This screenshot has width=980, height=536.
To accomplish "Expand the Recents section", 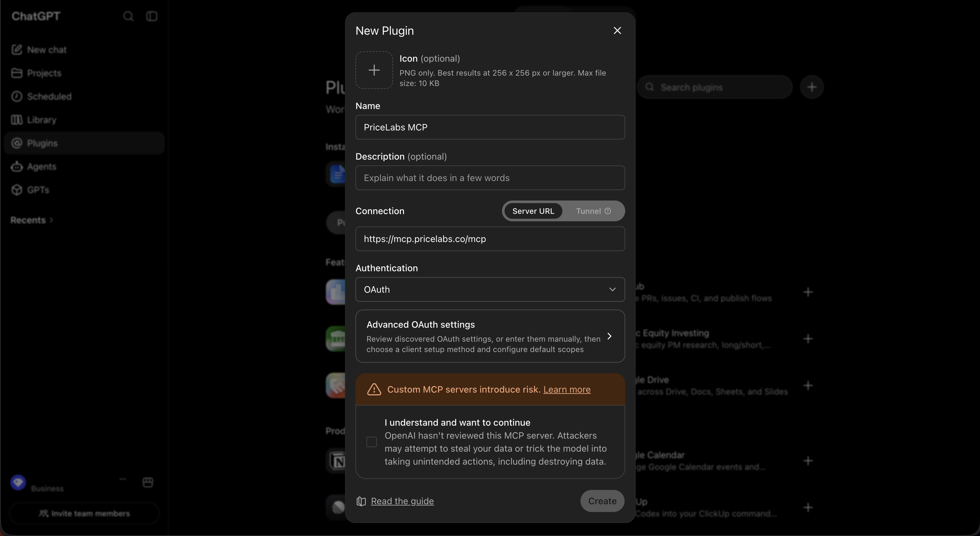I will [x=31, y=220].
